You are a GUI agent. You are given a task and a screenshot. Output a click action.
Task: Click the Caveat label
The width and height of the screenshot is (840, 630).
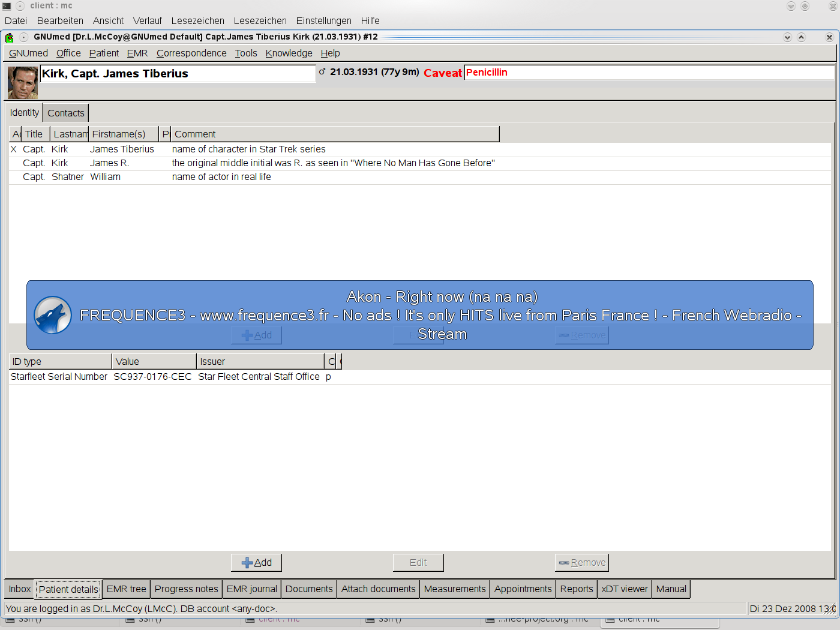pos(443,73)
